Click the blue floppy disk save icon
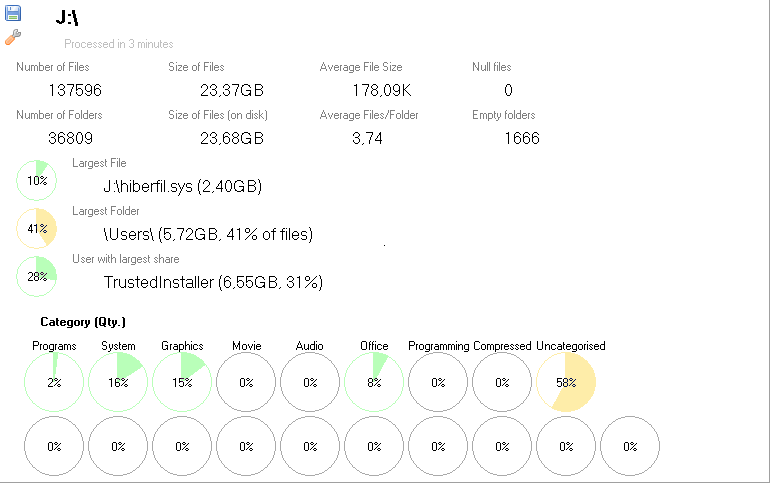Image resolution: width=770 pixels, height=483 pixels. [x=13, y=13]
